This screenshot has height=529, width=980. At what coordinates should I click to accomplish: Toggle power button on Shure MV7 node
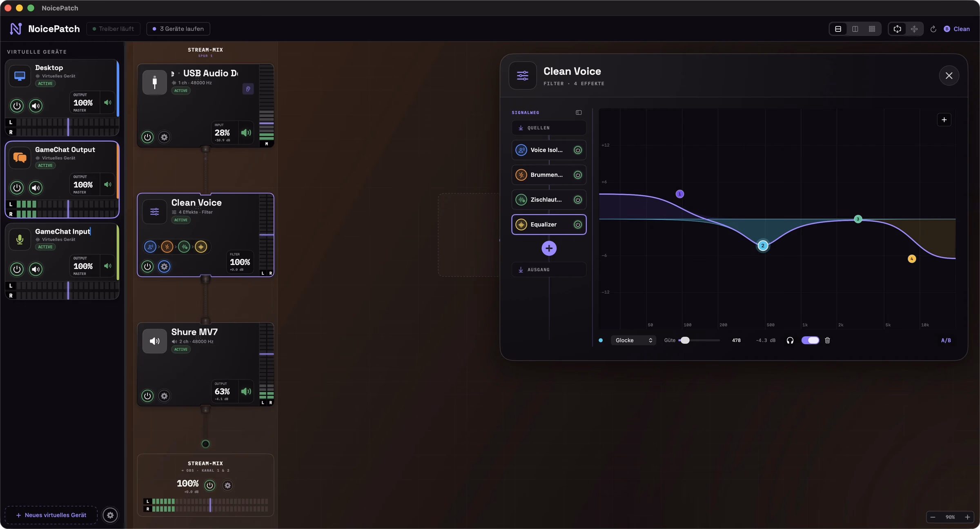pos(147,396)
